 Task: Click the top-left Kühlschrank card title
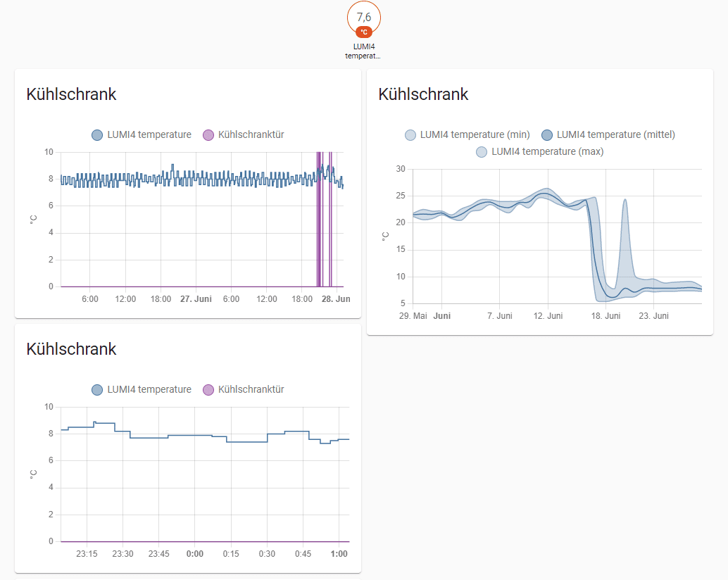coord(71,94)
